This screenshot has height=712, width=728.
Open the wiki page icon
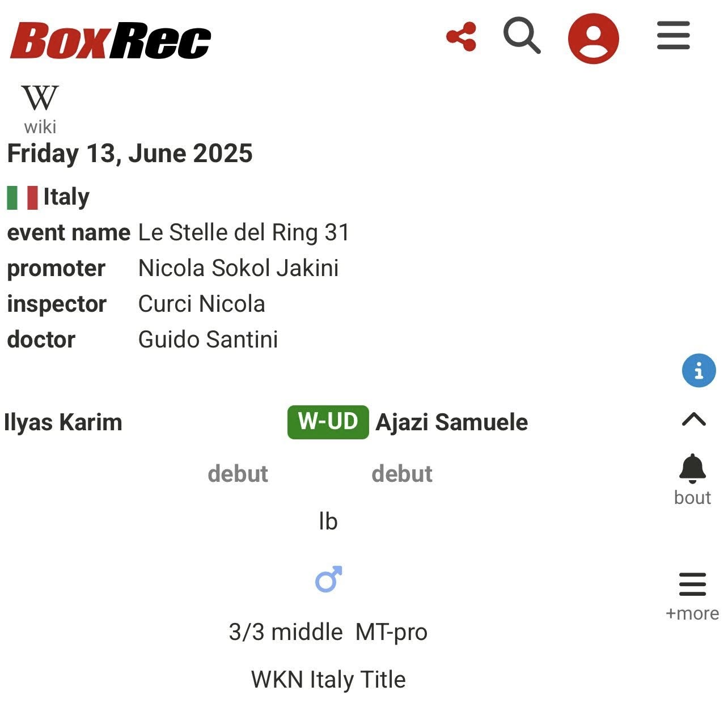point(40,108)
